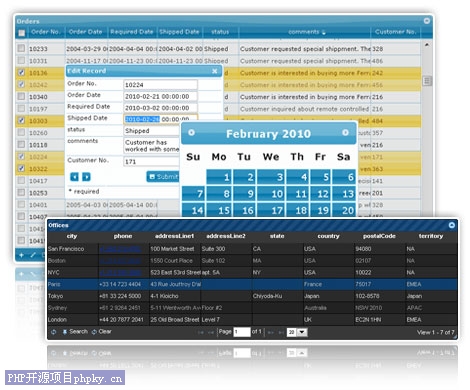Click the edit pencil icon in Orders footer

tap(33, 255)
